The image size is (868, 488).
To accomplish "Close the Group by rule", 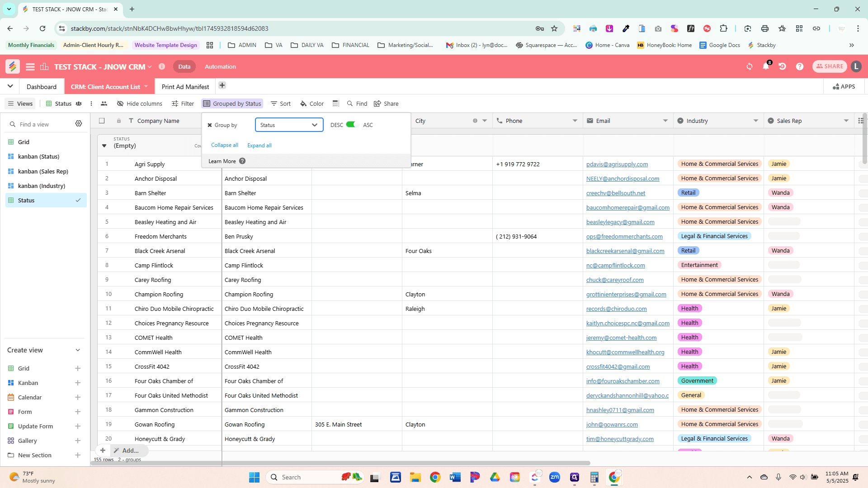I will 210,125.
